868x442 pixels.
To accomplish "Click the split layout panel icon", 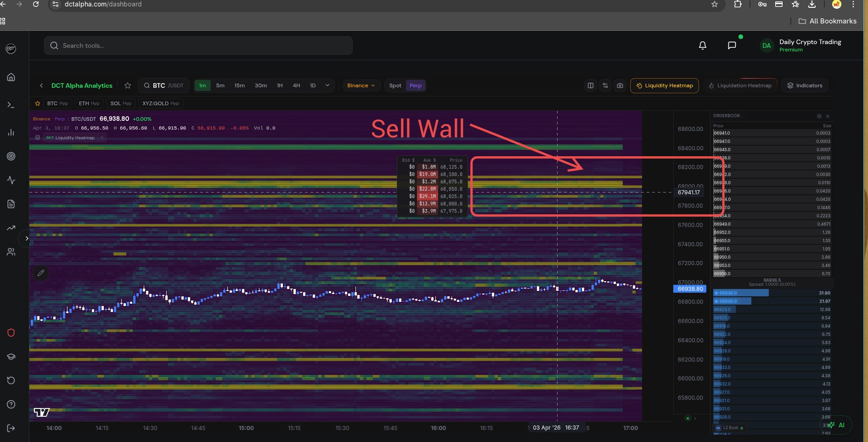I will click(x=591, y=85).
